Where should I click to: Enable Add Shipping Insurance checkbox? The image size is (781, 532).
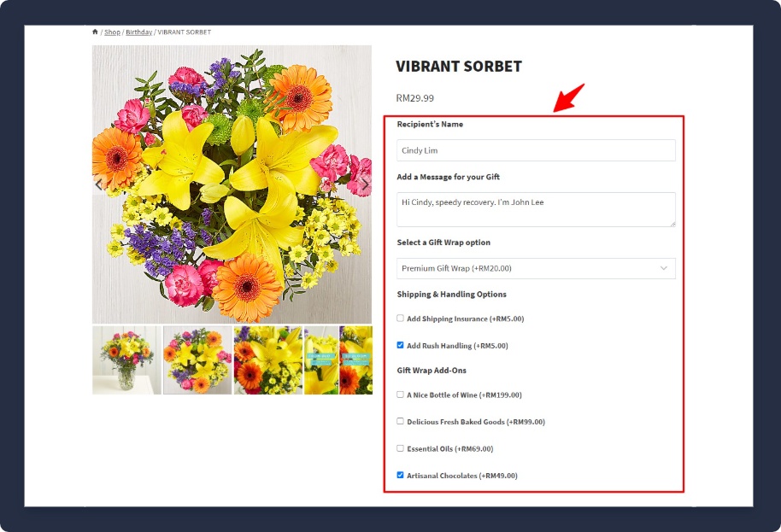click(x=400, y=319)
